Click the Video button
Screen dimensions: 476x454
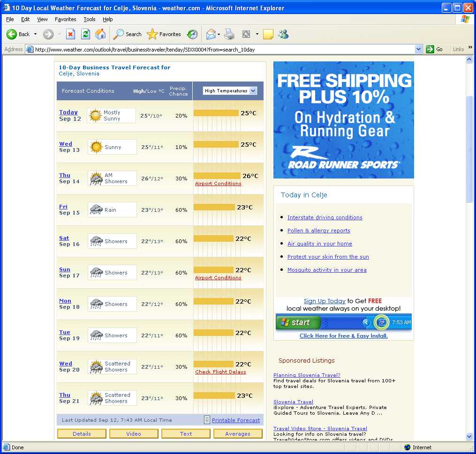(134, 434)
